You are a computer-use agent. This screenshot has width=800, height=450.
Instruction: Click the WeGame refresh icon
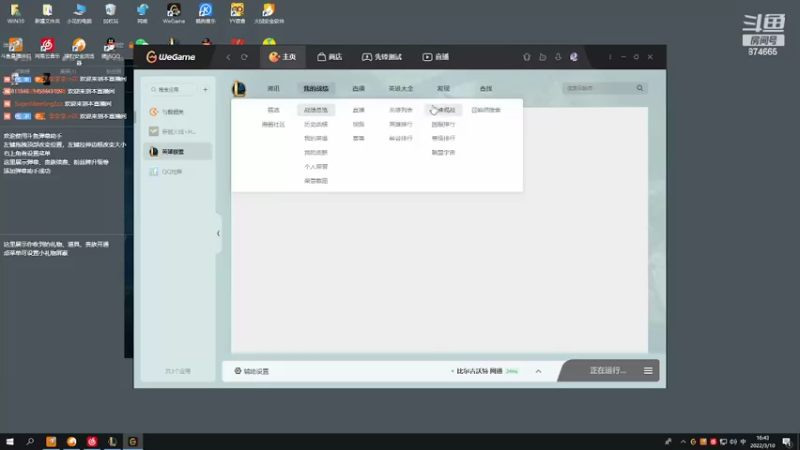[x=244, y=57]
